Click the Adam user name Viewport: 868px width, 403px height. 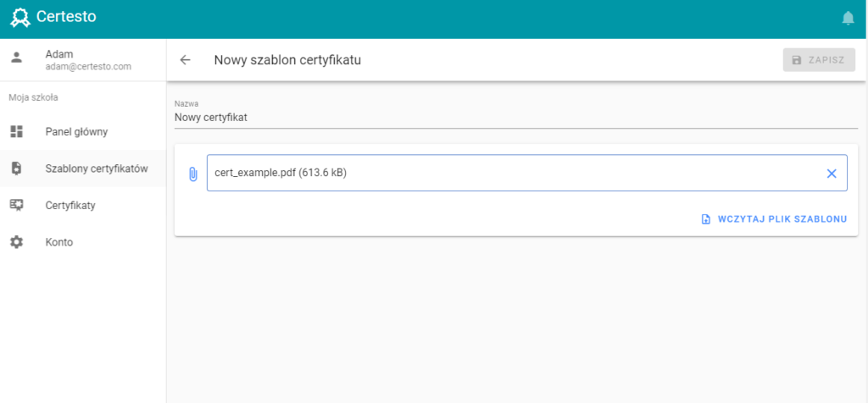pos(59,54)
